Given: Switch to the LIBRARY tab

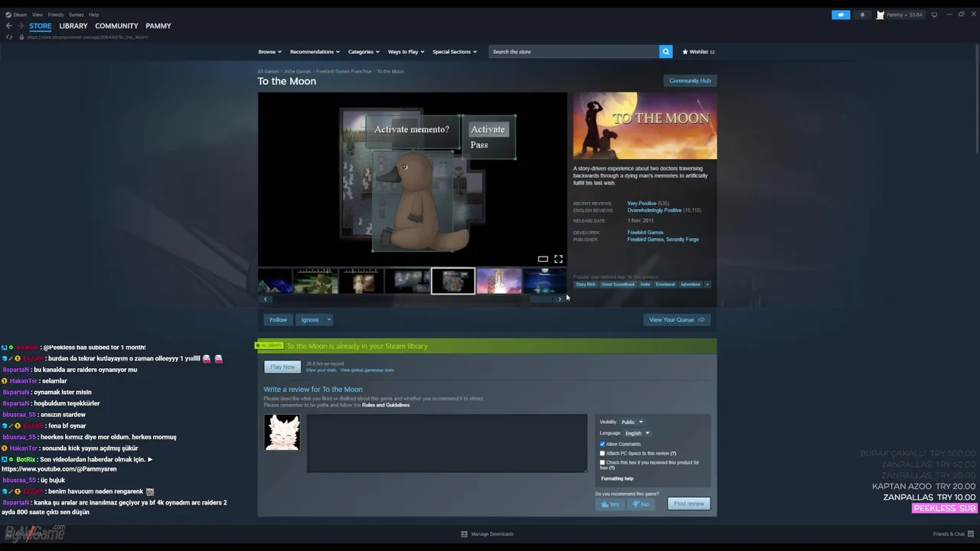Looking at the screenshot, I should [x=73, y=26].
